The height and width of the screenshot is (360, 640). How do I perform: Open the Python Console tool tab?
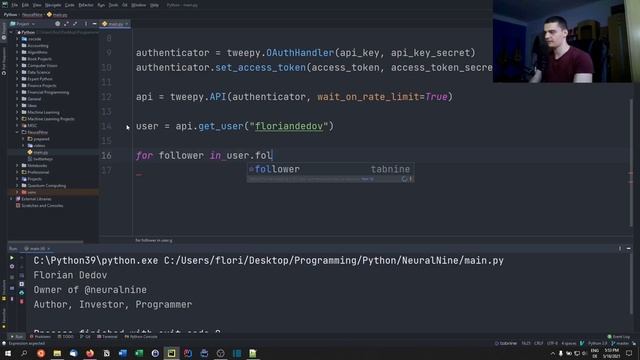pyautogui.click(x=141, y=337)
